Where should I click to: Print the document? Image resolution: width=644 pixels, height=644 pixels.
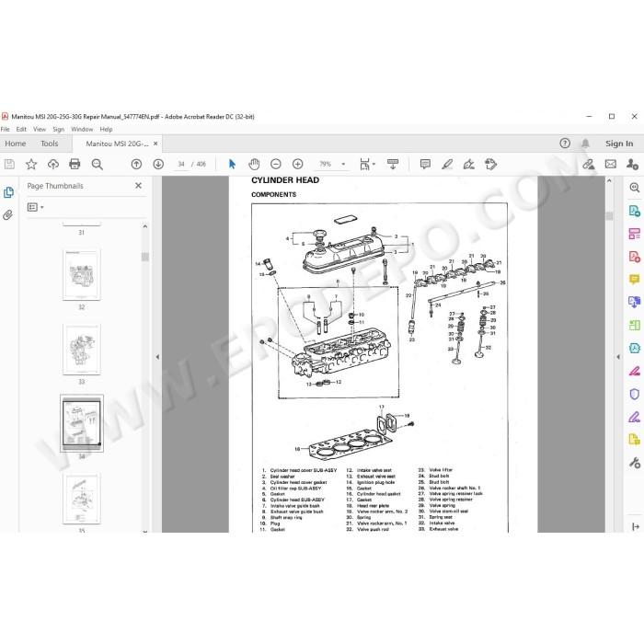pyautogui.click(x=75, y=165)
